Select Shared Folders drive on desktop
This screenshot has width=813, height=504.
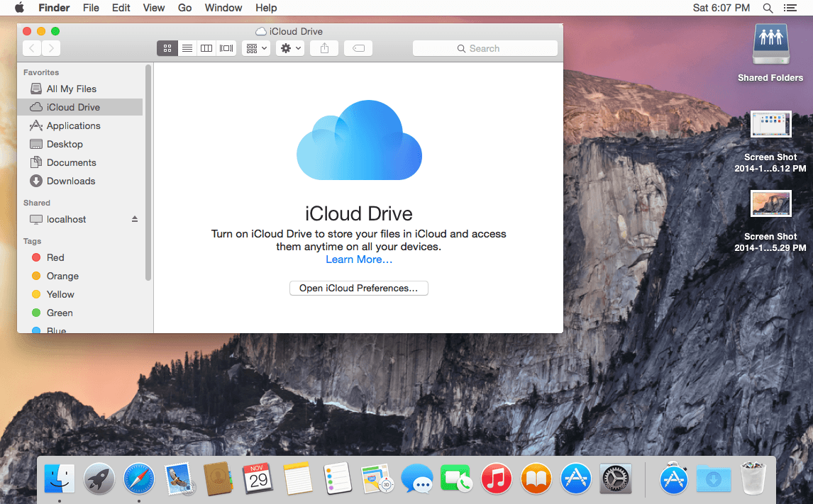pyautogui.click(x=770, y=53)
